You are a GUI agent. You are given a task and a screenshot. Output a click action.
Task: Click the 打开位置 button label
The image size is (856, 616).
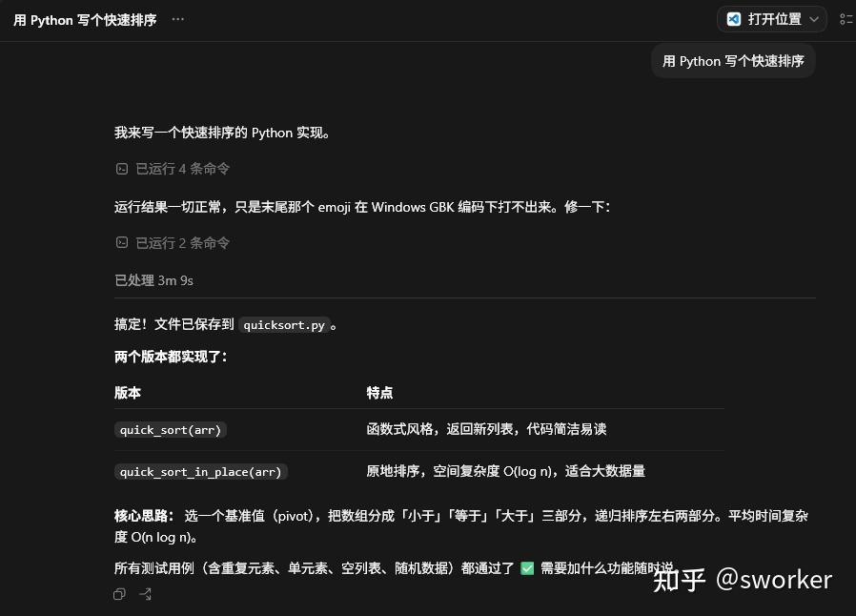pos(774,19)
